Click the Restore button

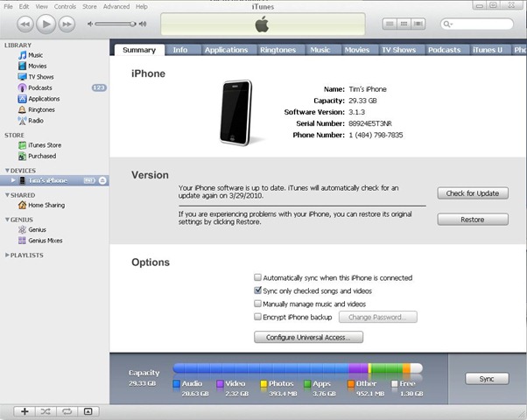(x=473, y=220)
